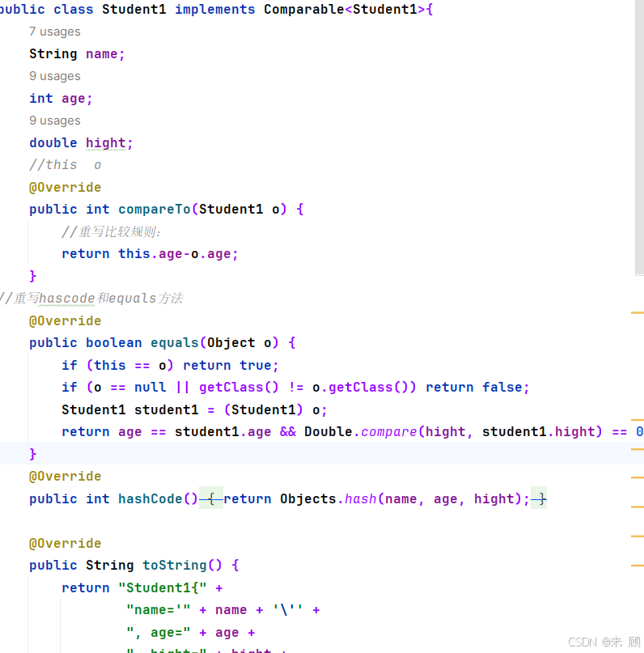
Task: Click the closing brace of equals method
Action: [x=33, y=454]
